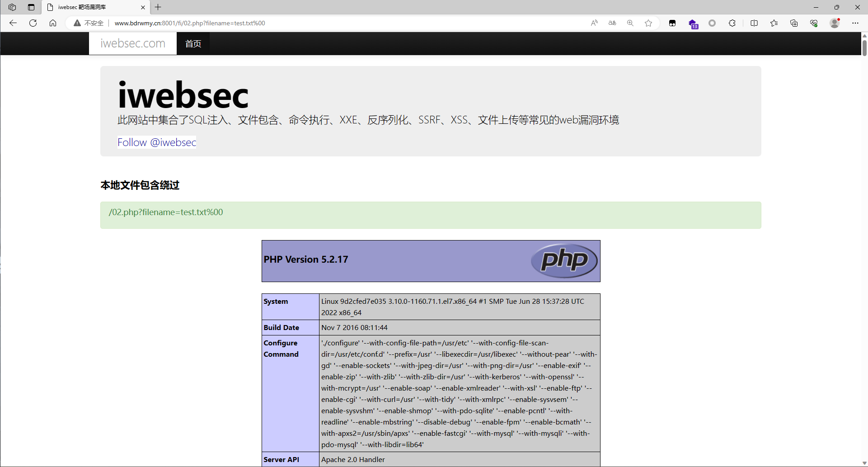
Task: Click the page scrollbar down arrow
Action: [x=864, y=463]
